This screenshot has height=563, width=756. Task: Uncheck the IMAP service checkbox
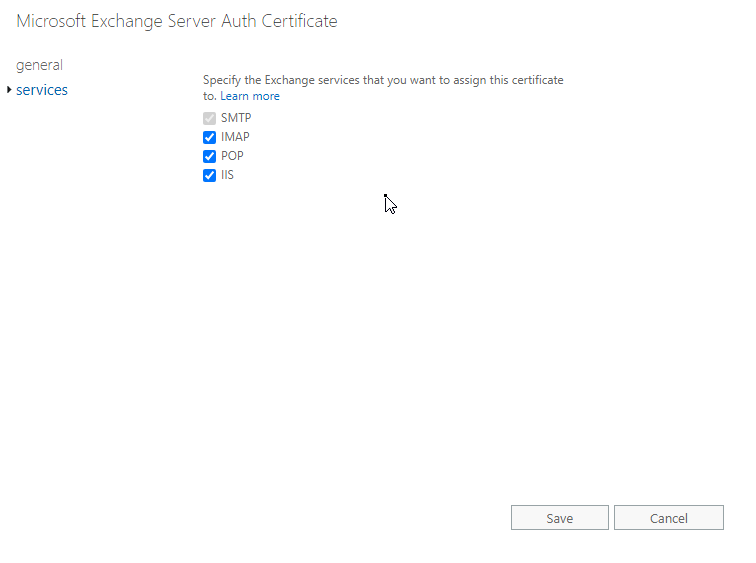point(209,137)
